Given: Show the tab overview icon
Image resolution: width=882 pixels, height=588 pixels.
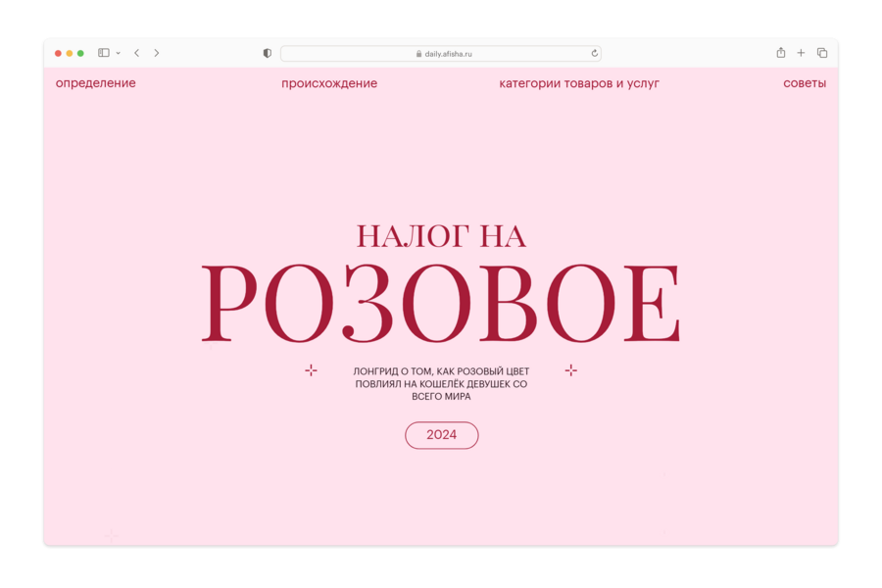Looking at the screenshot, I should [822, 53].
